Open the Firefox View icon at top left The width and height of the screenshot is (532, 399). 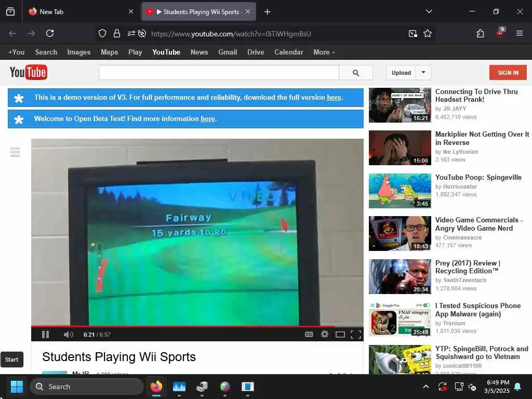coord(10,11)
